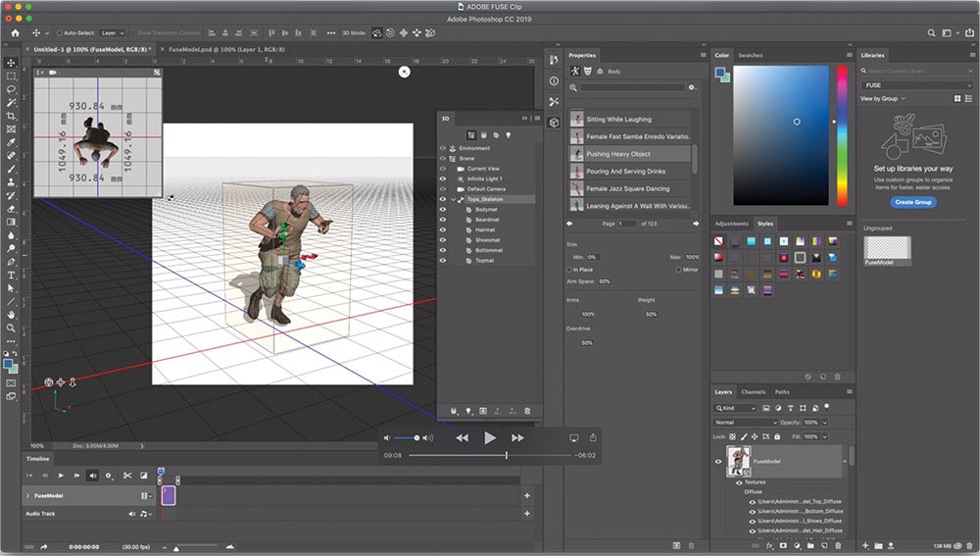The width and height of the screenshot is (980, 556).
Task: Open the Styles tab
Action: click(x=765, y=224)
